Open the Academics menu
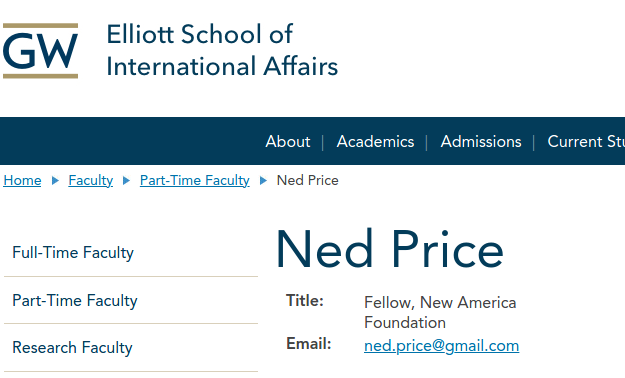The height and width of the screenshot is (378, 625). point(375,142)
